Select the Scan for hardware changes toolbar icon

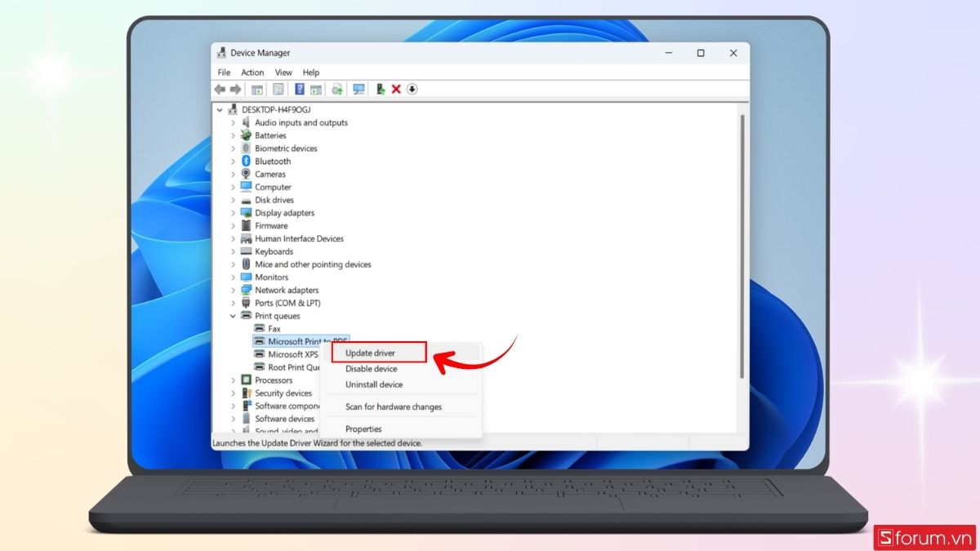point(358,89)
